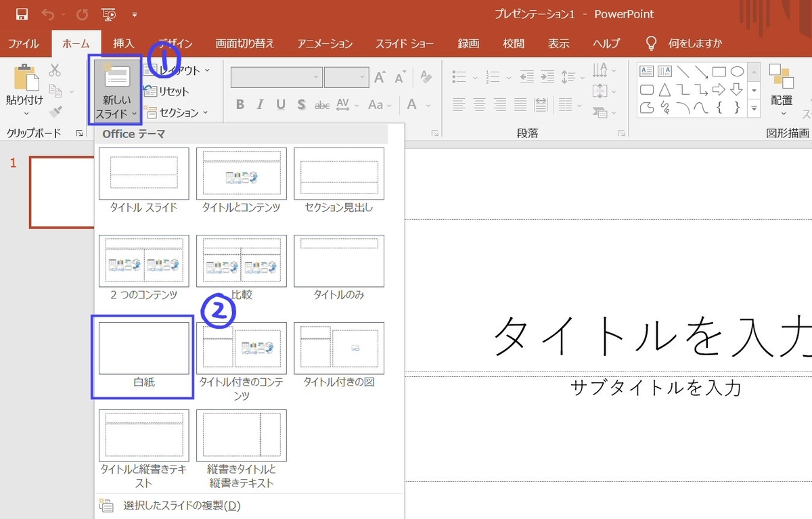Toggle Align Left paragraph alignment
The image size is (812, 519).
point(459,105)
